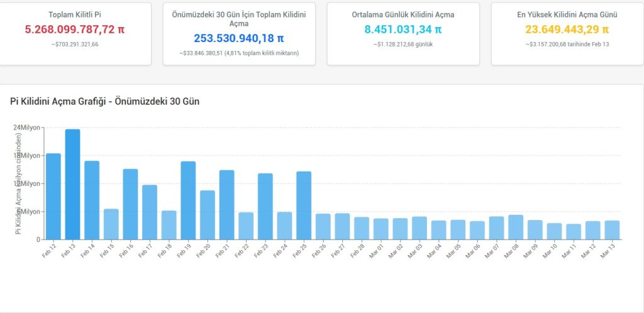The height and width of the screenshot is (313, 644).
Task: Click the Feb 16 bar in unlock chart
Action: (130, 204)
